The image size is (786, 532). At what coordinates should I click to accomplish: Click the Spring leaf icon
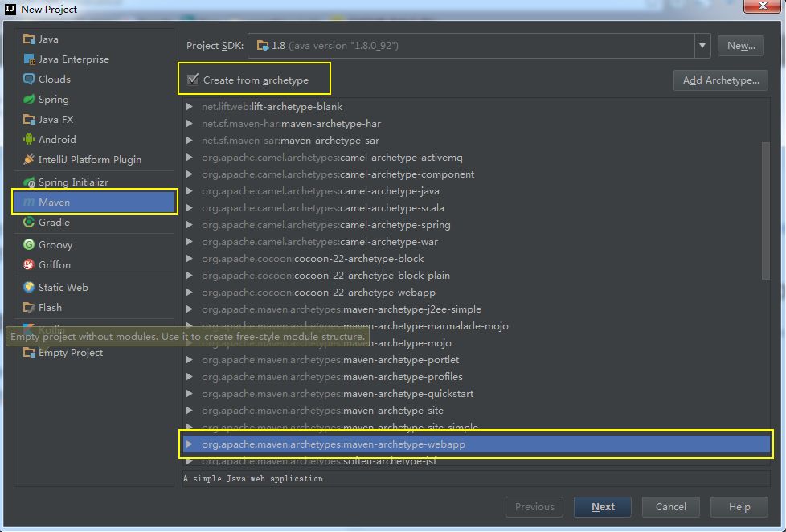[29, 100]
